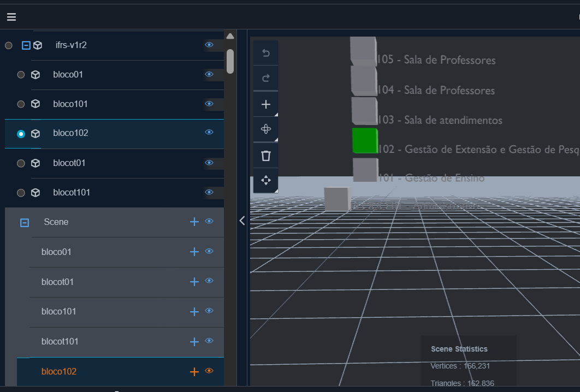Open the hamburger menu
Image resolution: width=580 pixels, height=392 pixels.
point(11,17)
